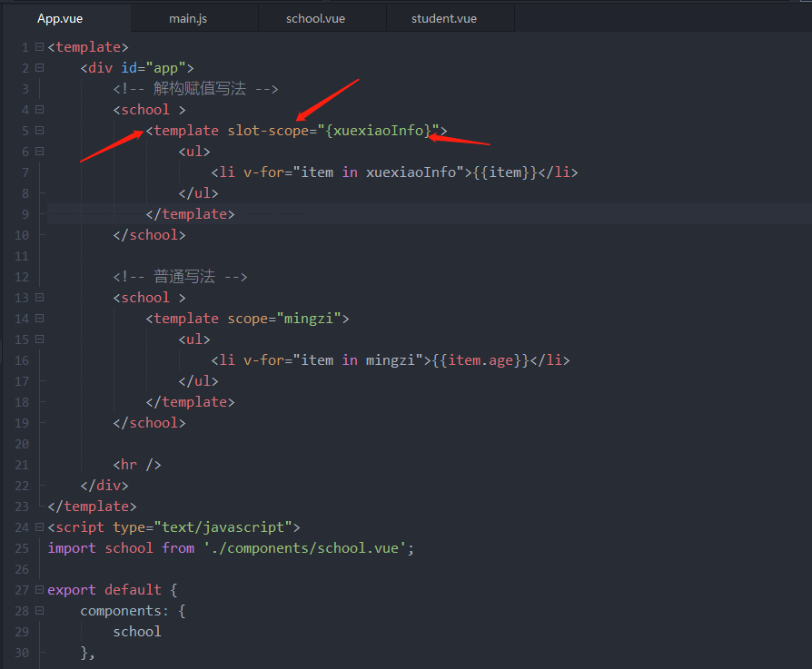Image resolution: width=812 pixels, height=669 pixels.
Task: Collapse the ul fold on line 15
Action: pos(39,339)
